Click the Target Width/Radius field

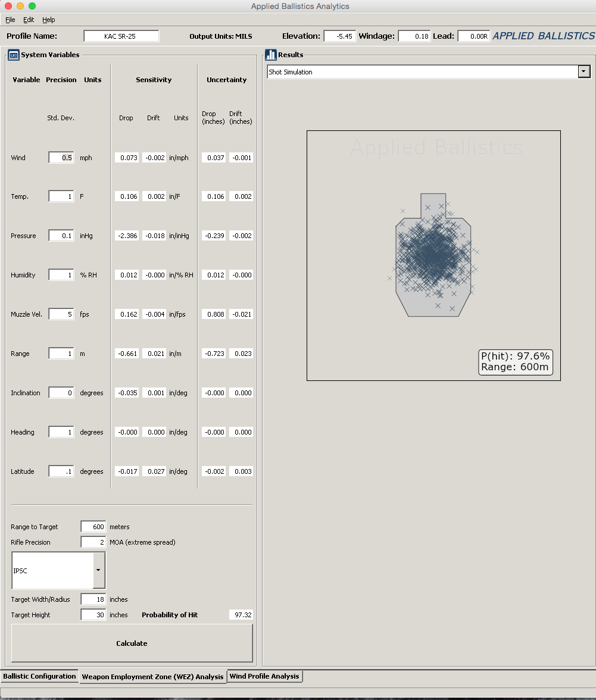pos(93,599)
